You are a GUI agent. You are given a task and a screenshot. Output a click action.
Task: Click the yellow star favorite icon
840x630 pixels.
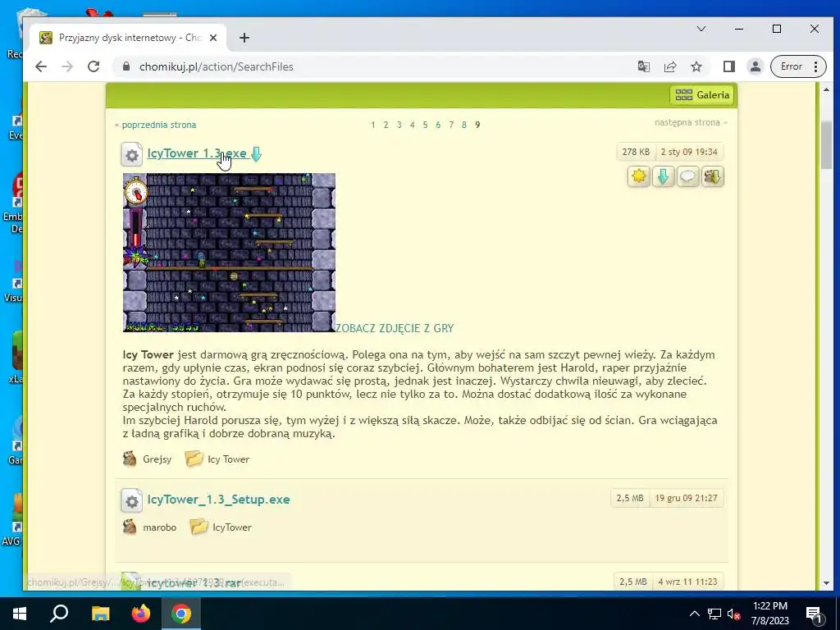638,176
